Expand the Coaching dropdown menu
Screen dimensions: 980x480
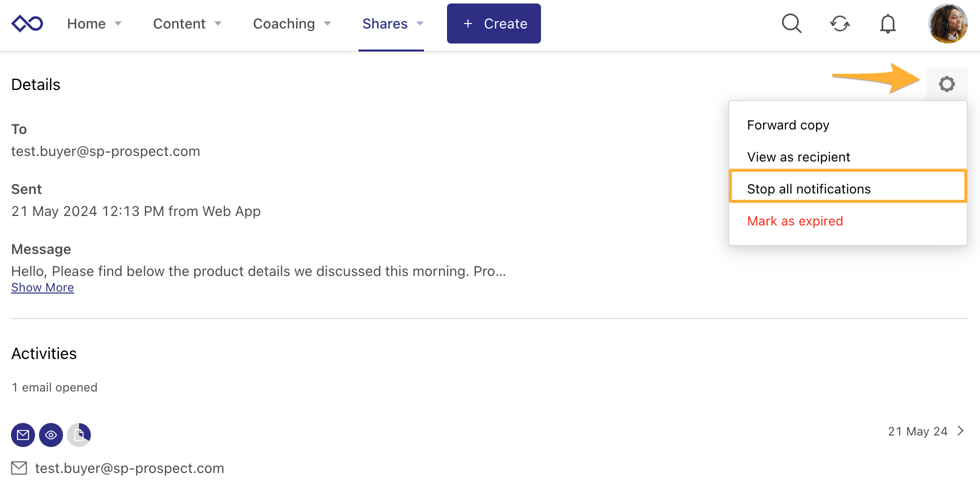point(292,23)
